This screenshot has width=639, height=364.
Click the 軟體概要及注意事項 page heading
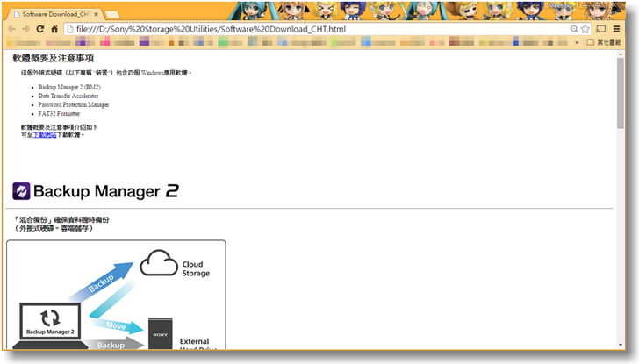[x=53, y=58]
